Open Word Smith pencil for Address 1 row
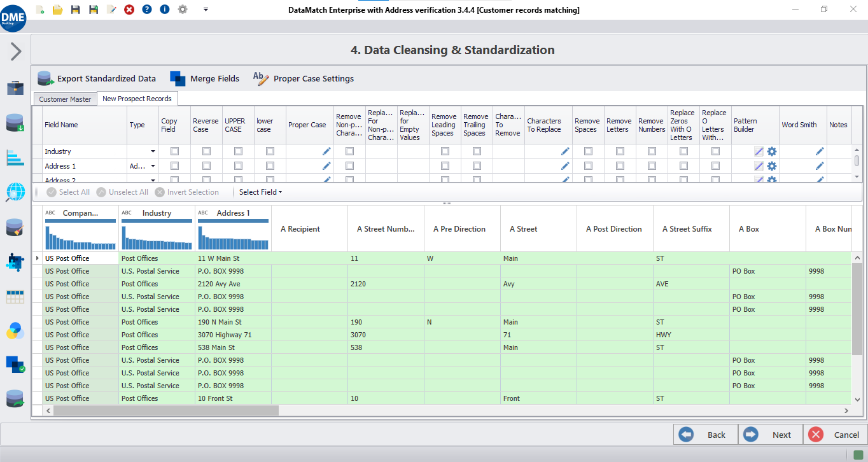Image resolution: width=868 pixels, height=462 pixels. pyautogui.click(x=820, y=166)
